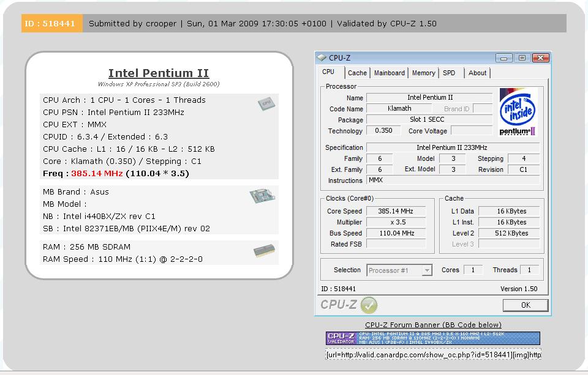Click the CPU chip icon beside CPU Arch
The image size is (588, 375).
pyautogui.click(x=266, y=104)
